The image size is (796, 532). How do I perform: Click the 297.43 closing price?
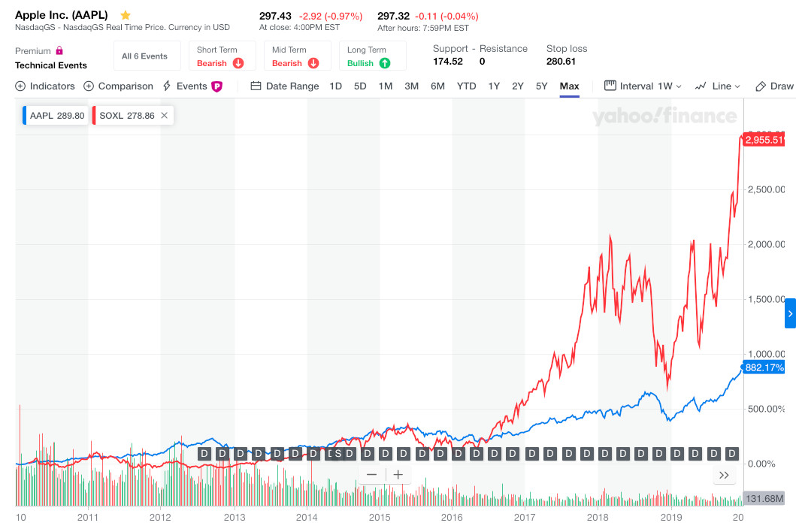[275, 17]
